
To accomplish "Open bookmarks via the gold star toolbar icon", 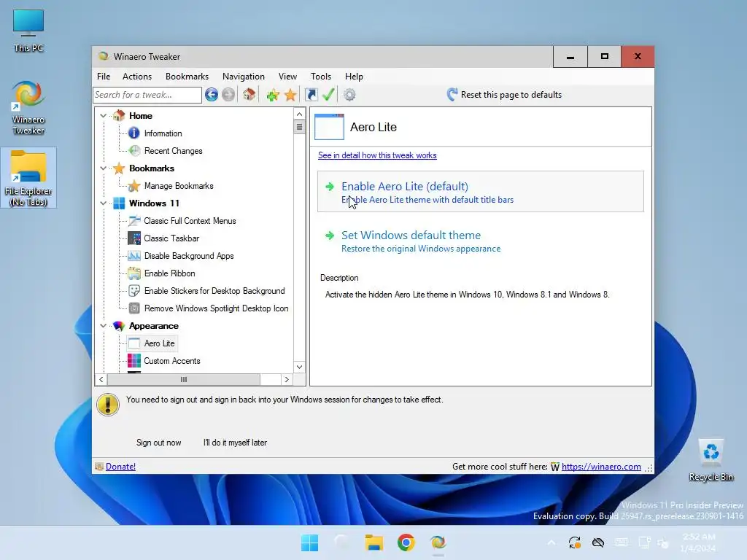I will click(290, 95).
